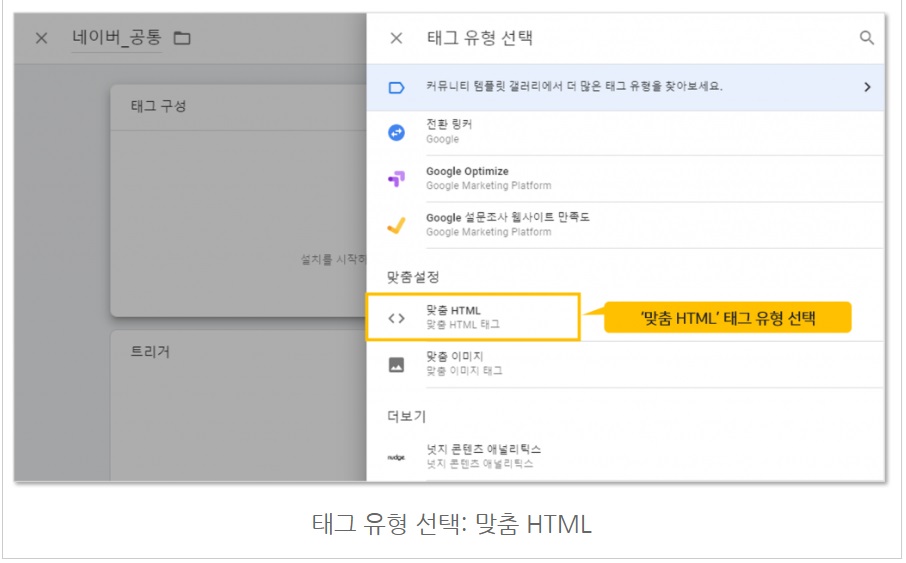
Task: Choose 맞춤 이미지 tag type
Action: pyautogui.click(x=625, y=364)
